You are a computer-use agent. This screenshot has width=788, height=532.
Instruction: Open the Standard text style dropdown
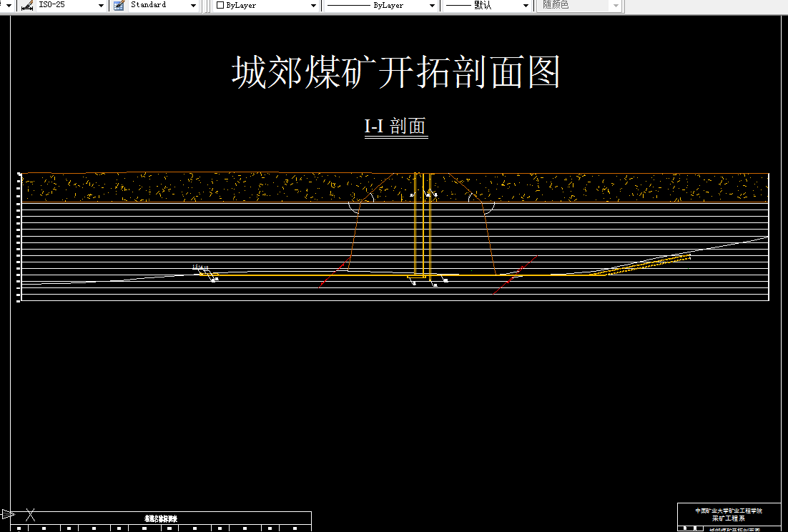pyautogui.click(x=193, y=6)
